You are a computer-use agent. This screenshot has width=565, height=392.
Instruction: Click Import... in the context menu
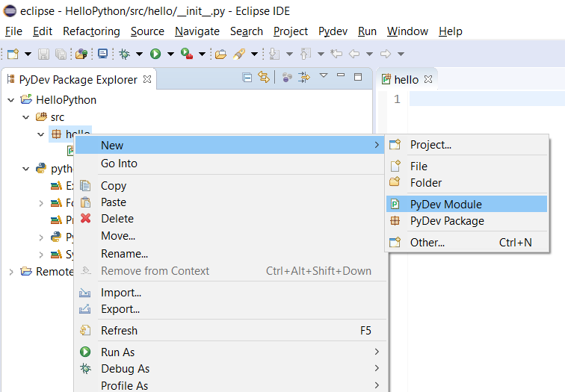[231, 293]
